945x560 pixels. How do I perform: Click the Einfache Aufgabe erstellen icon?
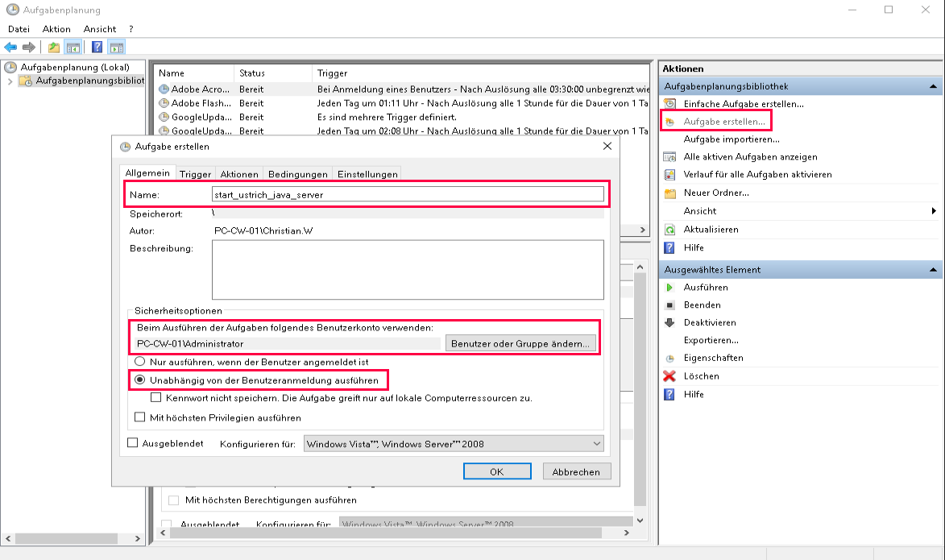tap(669, 104)
